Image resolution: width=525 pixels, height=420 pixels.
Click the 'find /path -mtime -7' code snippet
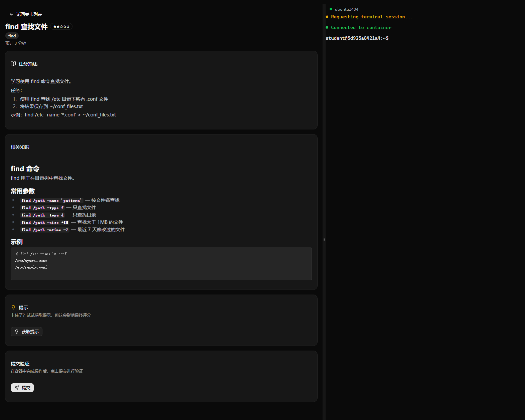tap(45, 230)
